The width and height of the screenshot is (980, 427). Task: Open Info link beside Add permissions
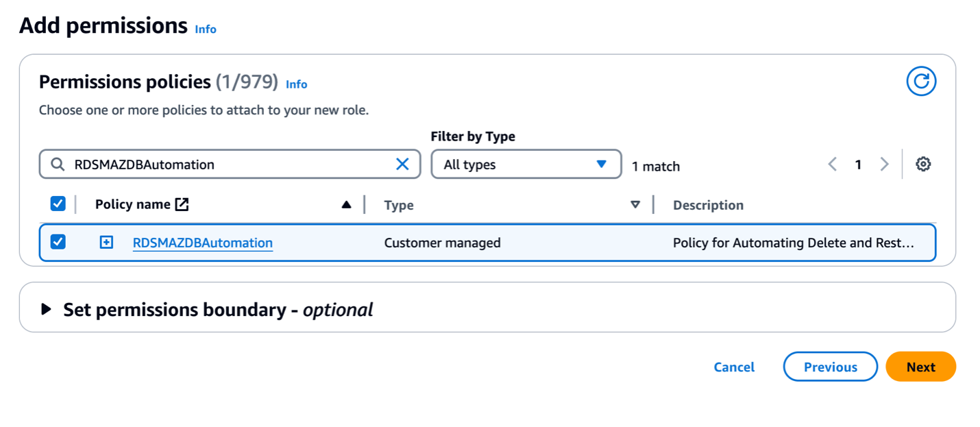click(206, 29)
